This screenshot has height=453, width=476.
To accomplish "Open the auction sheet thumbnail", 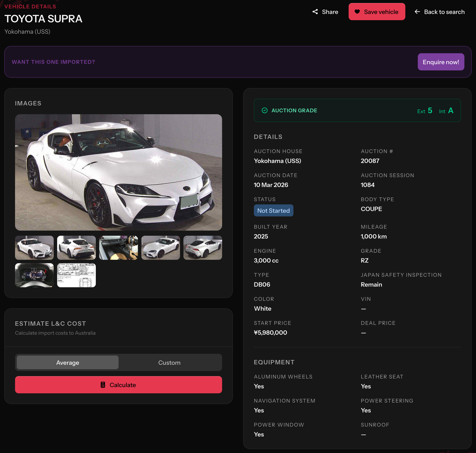I will tap(76, 275).
